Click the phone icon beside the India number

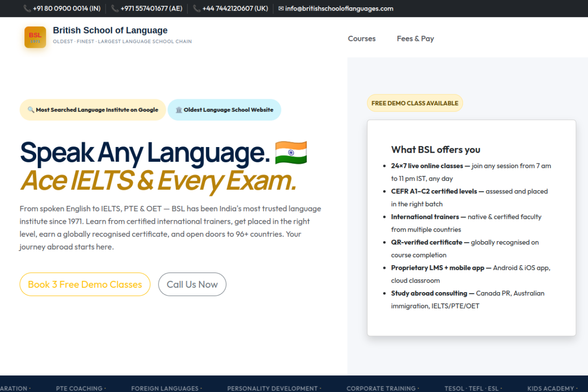[27, 8]
